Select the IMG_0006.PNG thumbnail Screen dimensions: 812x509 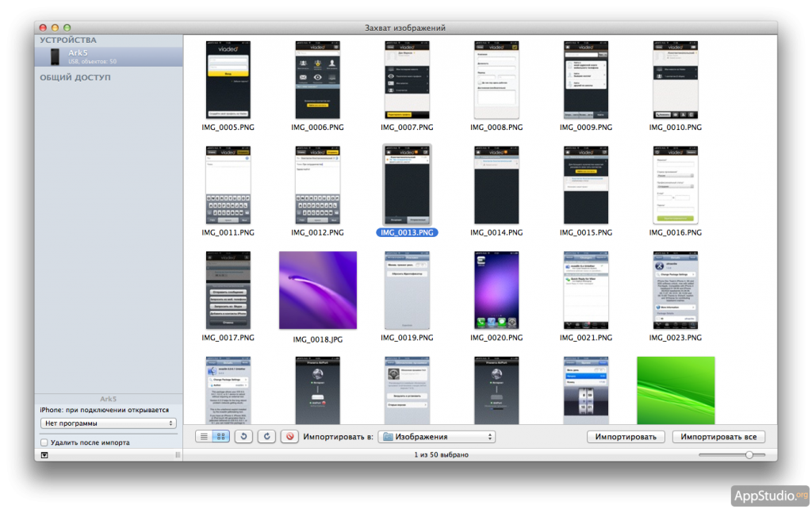tap(317, 80)
